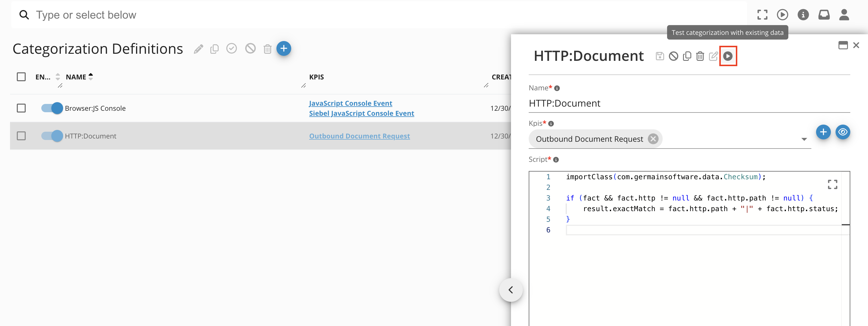Open the user profile icon
The image size is (868, 326).
(844, 15)
